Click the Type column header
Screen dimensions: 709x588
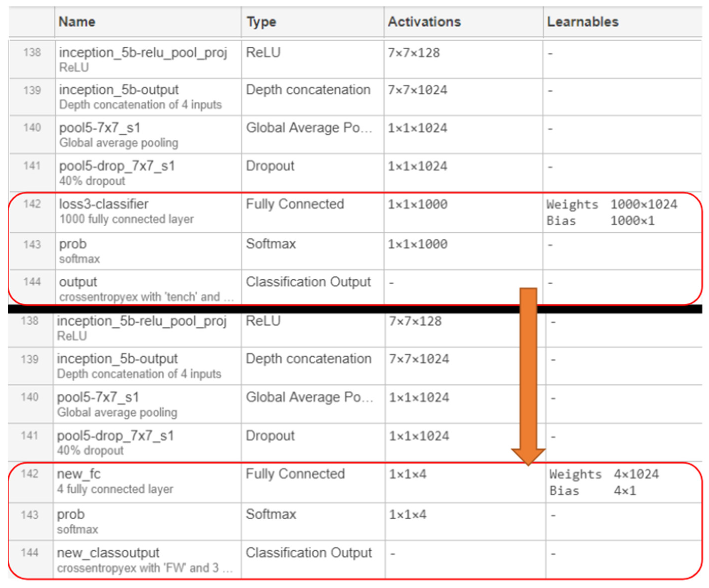[x=261, y=22]
